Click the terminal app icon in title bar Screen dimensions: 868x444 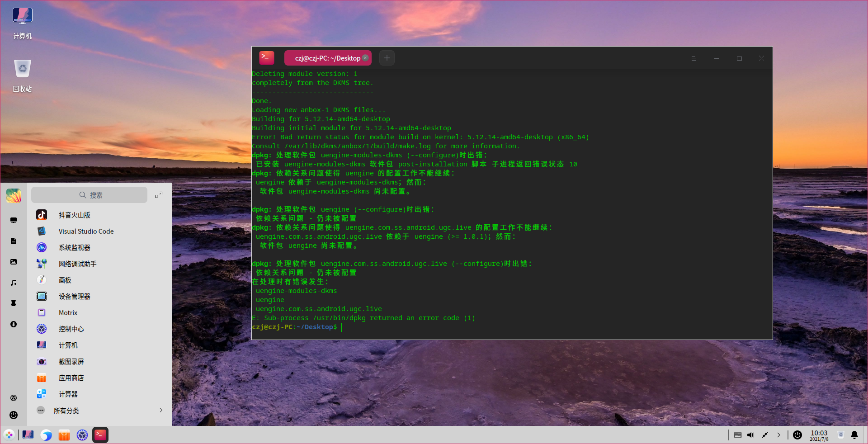pyautogui.click(x=266, y=57)
